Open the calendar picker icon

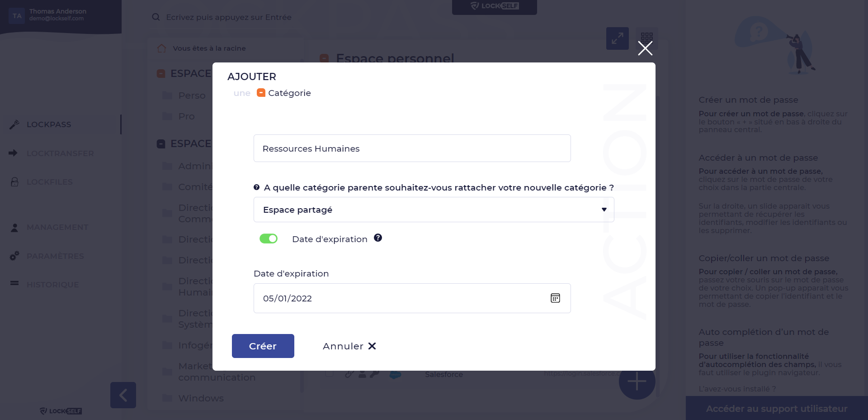tap(555, 298)
